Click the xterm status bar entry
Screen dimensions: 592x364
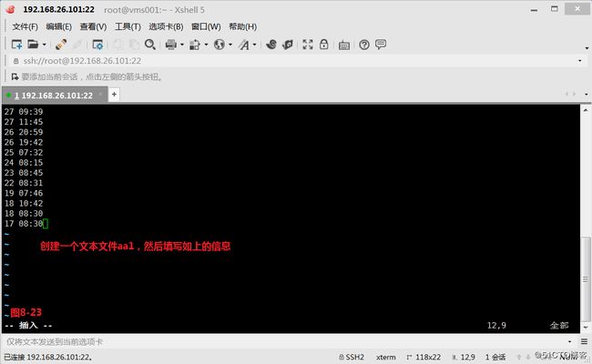[386, 357]
